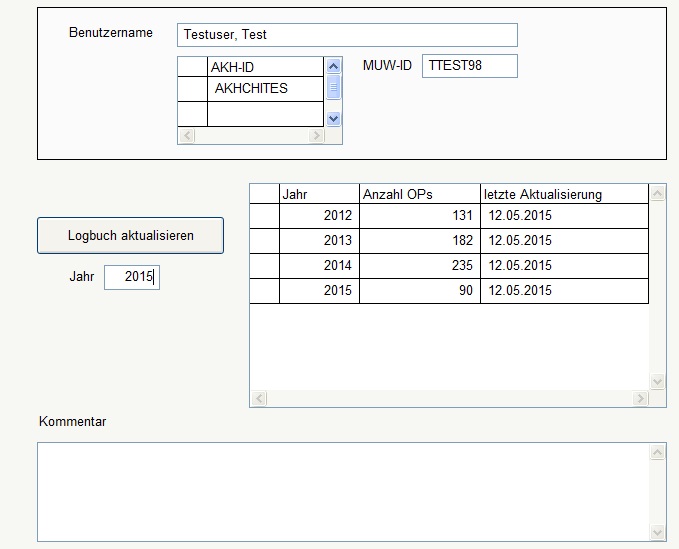Select the row selector for year 2014
Image resolution: width=679 pixels, height=549 pixels.
click(264, 266)
